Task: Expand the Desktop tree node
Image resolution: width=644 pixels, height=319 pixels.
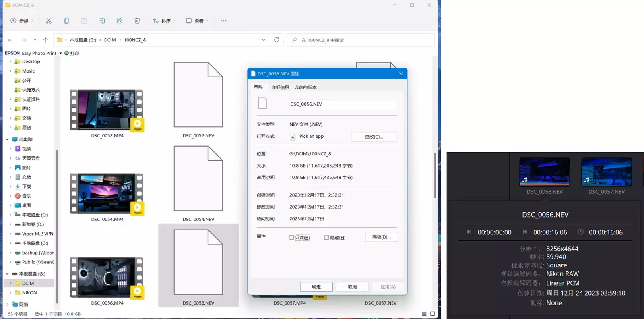Action: coord(10,62)
